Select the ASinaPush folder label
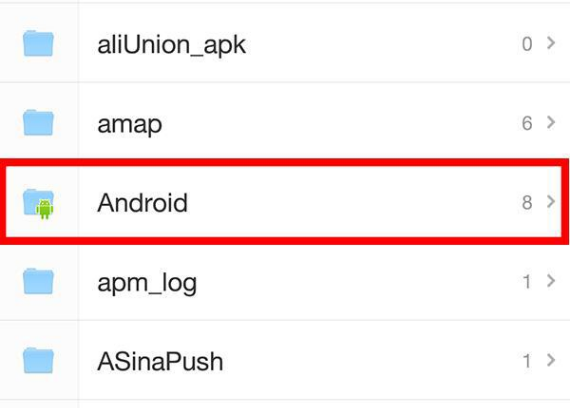 (160, 361)
